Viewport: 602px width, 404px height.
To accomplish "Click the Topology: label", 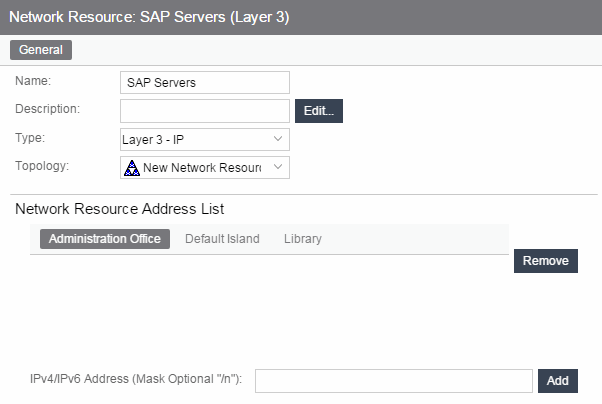I will (x=42, y=166).
